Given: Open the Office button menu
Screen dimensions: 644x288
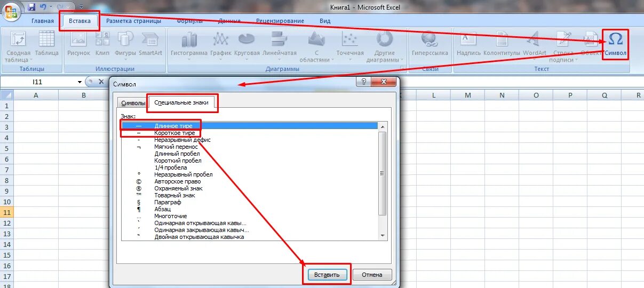Looking at the screenshot, I should click(x=12, y=12).
